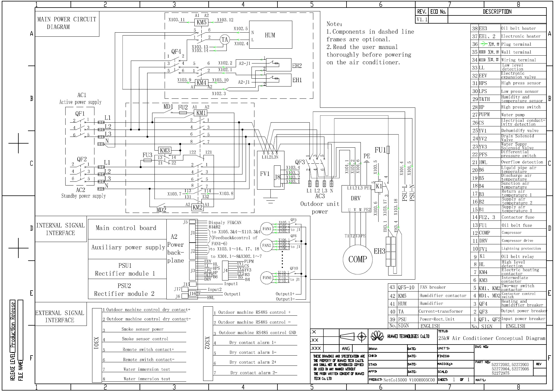Image resolution: width=554 pixels, height=392 pixels.
Task: Select the FV1 lightning protection block
Action: point(270,170)
